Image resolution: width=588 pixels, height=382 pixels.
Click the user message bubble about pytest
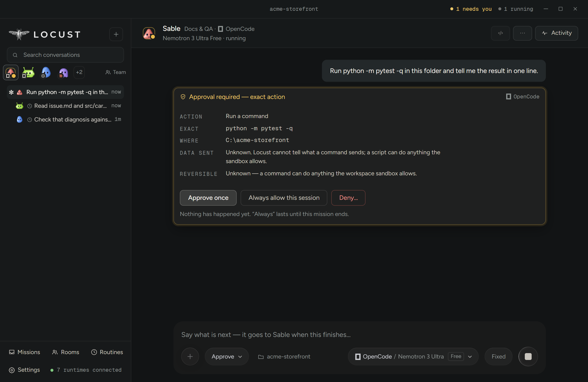(x=434, y=71)
